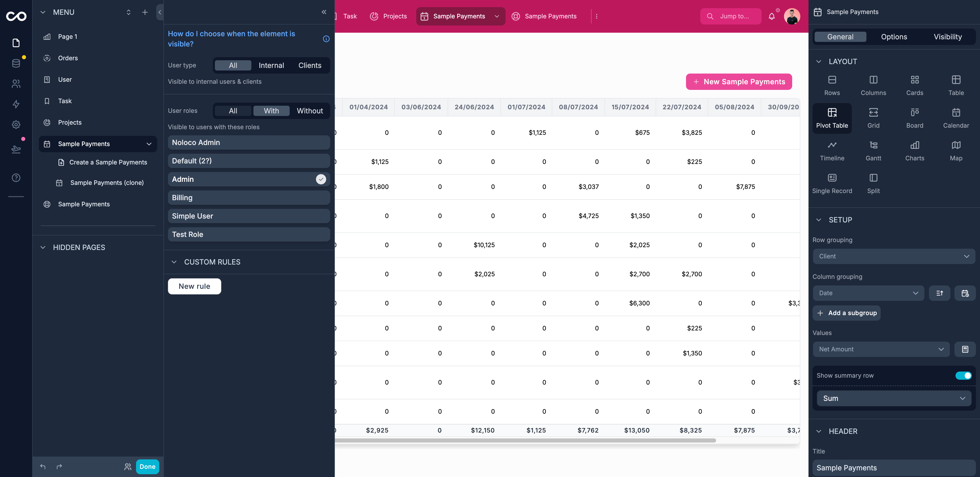Open the Sum summary dropdown
The height and width of the screenshot is (477, 980).
tap(894, 398)
